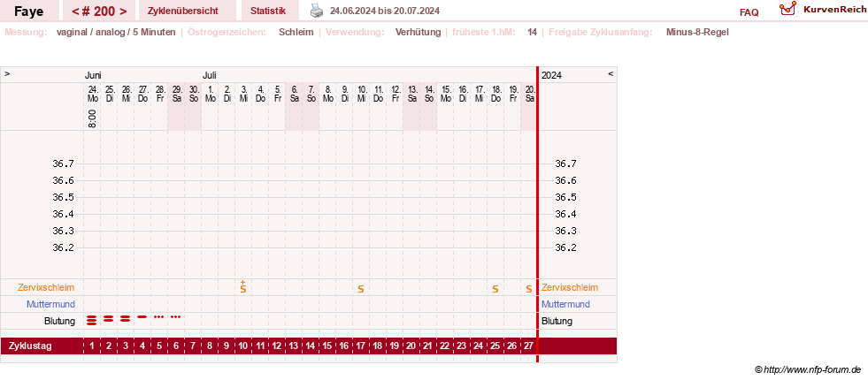Click the right 36.5 temperature label

(x=565, y=197)
